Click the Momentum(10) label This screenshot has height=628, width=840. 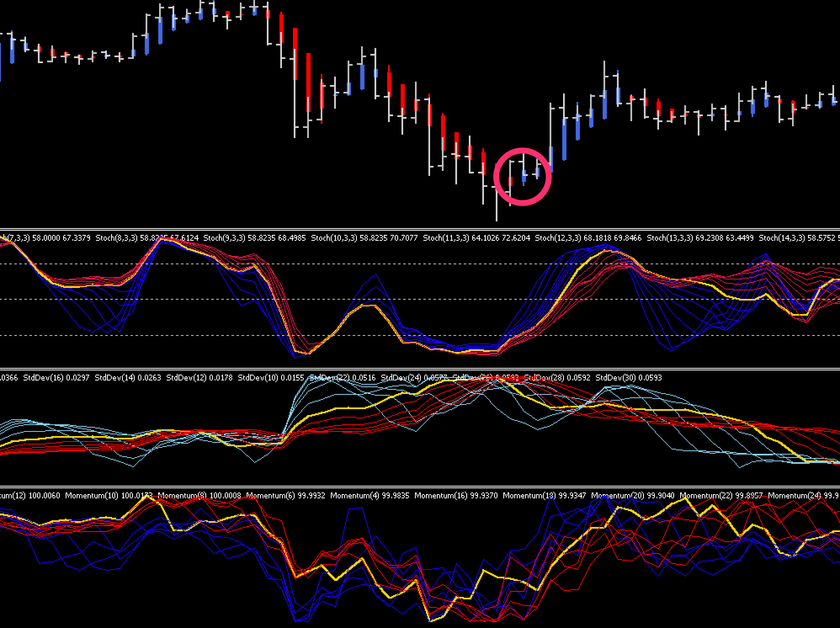[92, 495]
